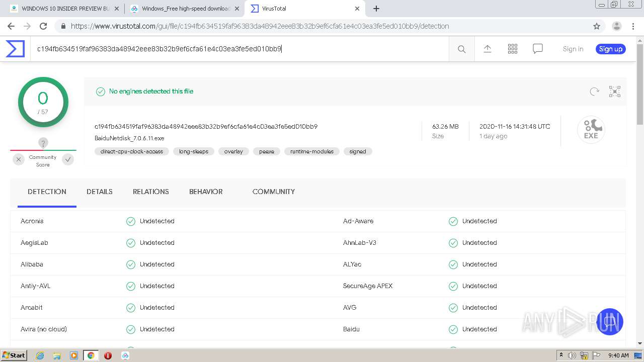Screen dimensions: 644x362
Task: Open the file explorer taskbar icon
Action: click(x=57, y=355)
